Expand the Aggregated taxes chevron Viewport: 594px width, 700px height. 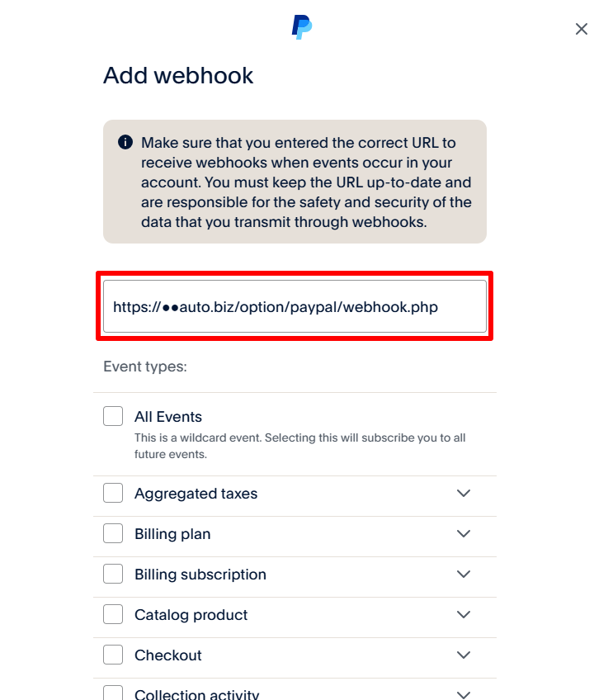464,494
